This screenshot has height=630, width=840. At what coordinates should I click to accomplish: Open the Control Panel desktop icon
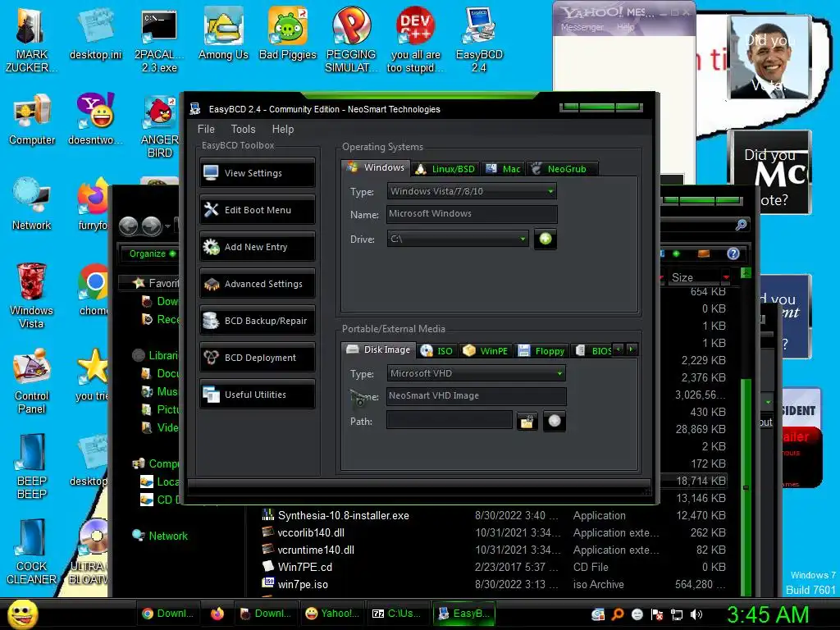pyautogui.click(x=32, y=381)
